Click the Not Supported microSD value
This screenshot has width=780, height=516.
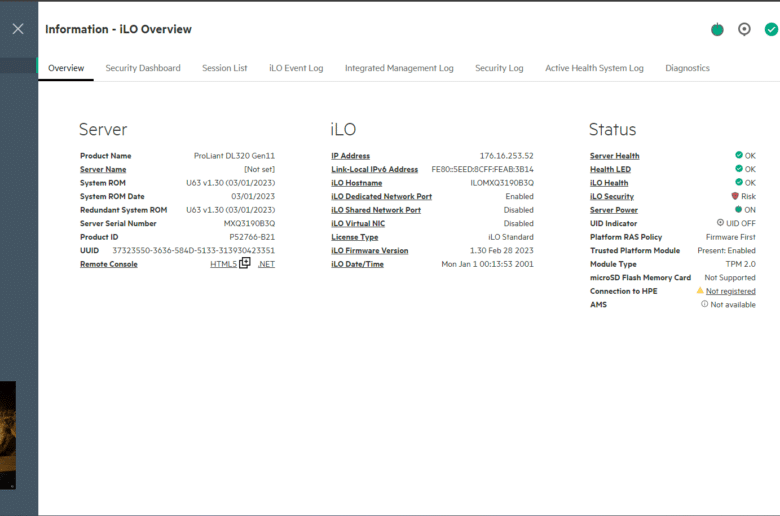tap(730, 278)
